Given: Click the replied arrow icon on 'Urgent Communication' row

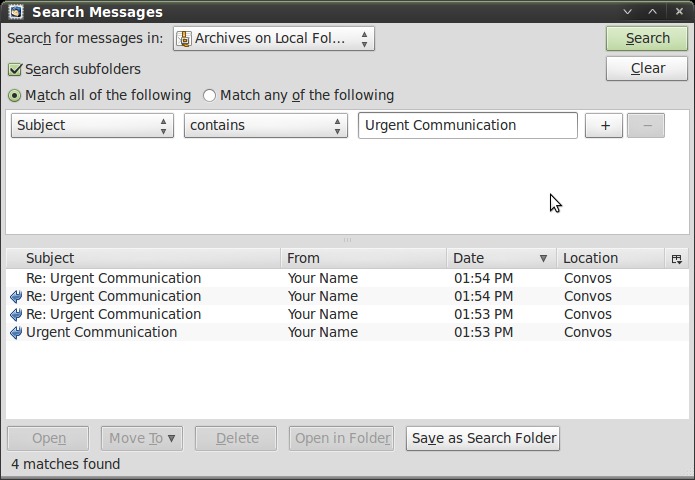Looking at the screenshot, I should click(16, 332).
